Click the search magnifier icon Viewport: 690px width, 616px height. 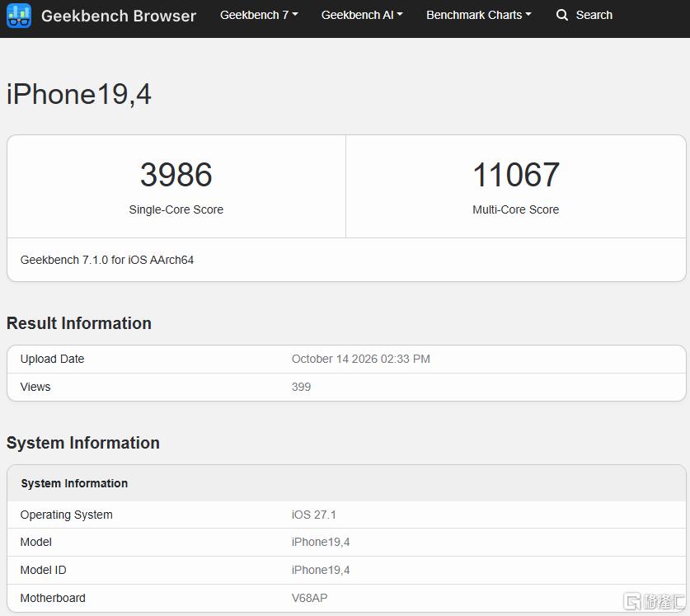(562, 15)
